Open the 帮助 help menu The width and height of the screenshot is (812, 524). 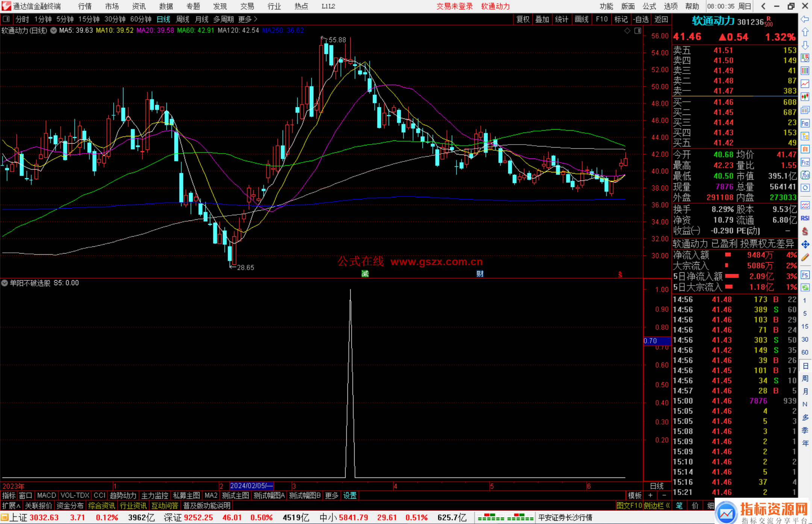pos(692,6)
